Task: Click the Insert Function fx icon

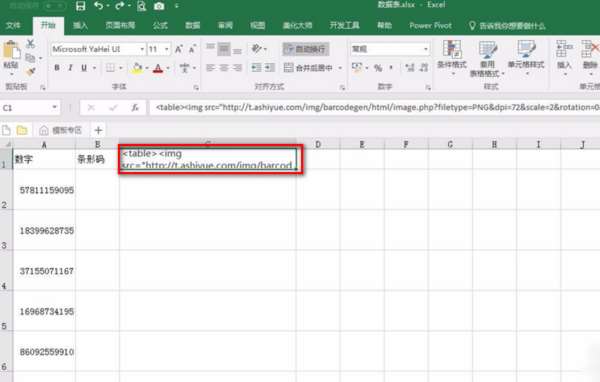Action: click(x=135, y=108)
